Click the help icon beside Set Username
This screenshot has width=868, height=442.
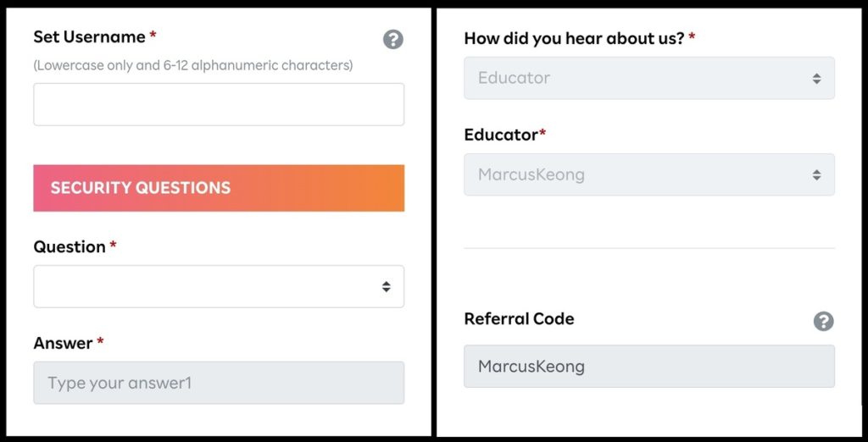point(393,39)
